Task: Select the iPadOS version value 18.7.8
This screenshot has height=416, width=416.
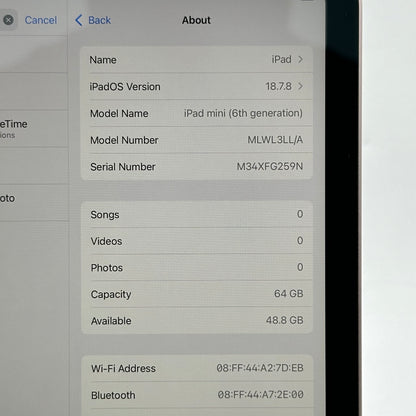Action: pyautogui.click(x=278, y=86)
